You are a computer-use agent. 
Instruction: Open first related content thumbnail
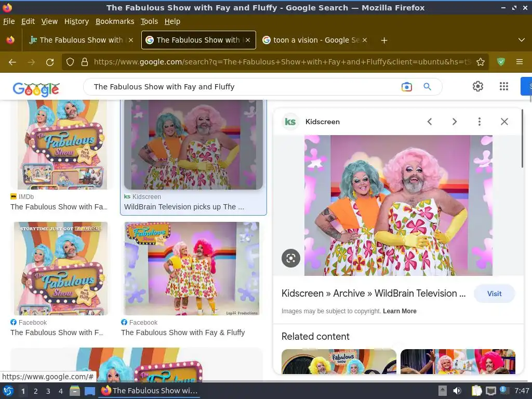(x=339, y=362)
